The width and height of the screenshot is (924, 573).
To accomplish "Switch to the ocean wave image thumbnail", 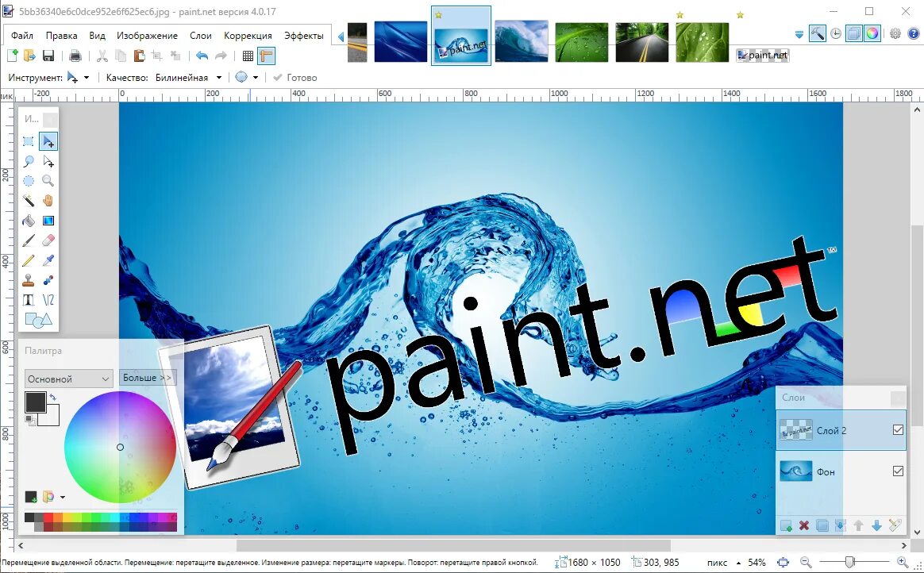I will click(522, 42).
